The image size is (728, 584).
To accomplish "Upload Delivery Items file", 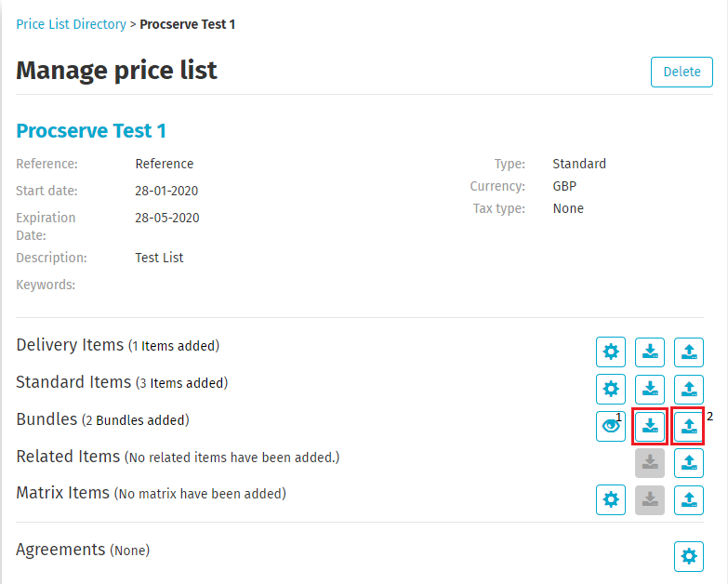I will pyautogui.click(x=689, y=352).
